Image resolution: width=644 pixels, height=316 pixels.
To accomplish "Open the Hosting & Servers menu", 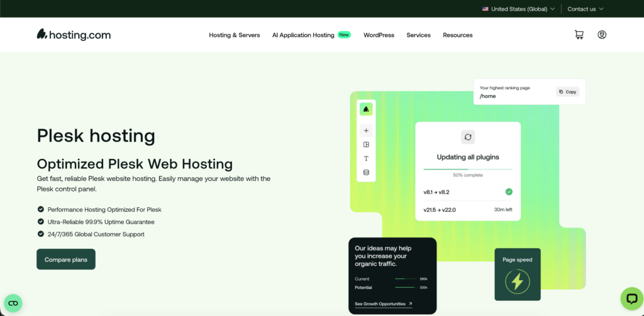I will [x=235, y=35].
